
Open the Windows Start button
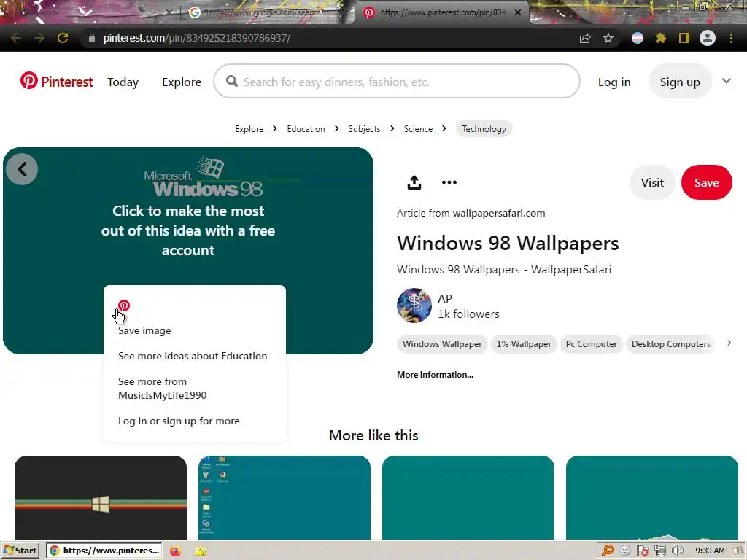pyautogui.click(x=21, y=551)
